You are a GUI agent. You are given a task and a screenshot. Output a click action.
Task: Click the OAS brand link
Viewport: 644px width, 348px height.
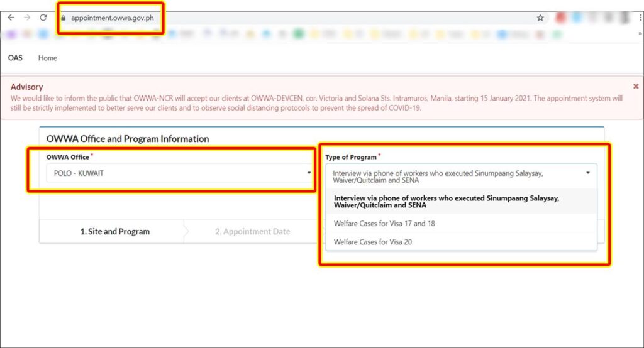pos(15,58)
